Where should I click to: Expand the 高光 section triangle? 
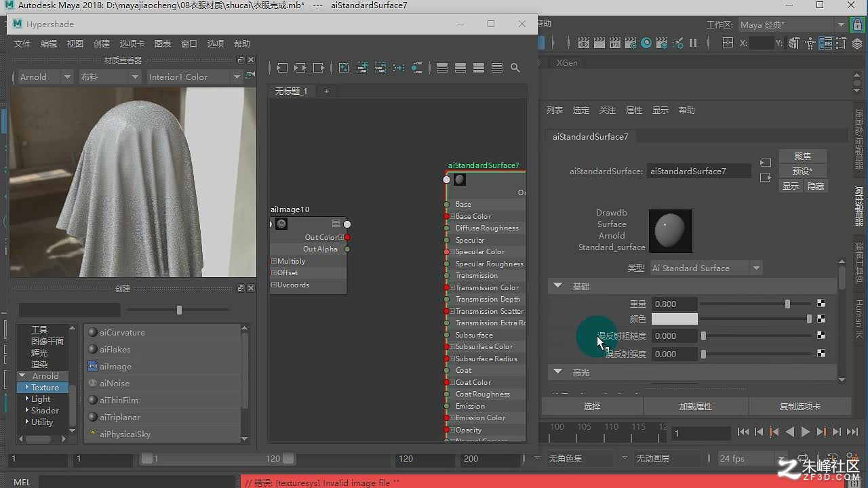coord(558,372)
